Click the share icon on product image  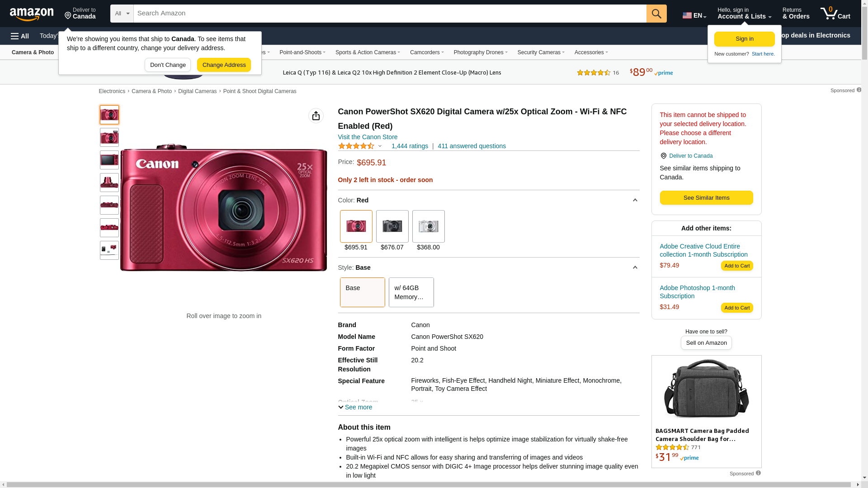(316, 116)
